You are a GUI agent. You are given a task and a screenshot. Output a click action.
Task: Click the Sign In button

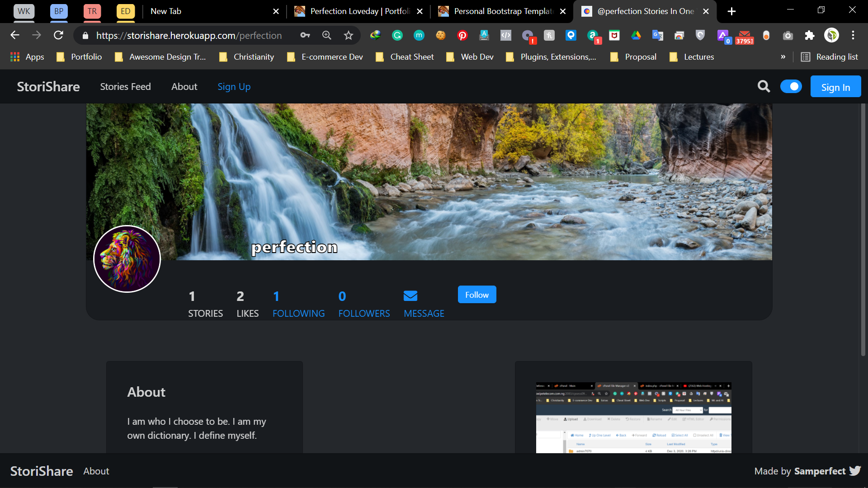pyautogui.click(x=835, y=87)
